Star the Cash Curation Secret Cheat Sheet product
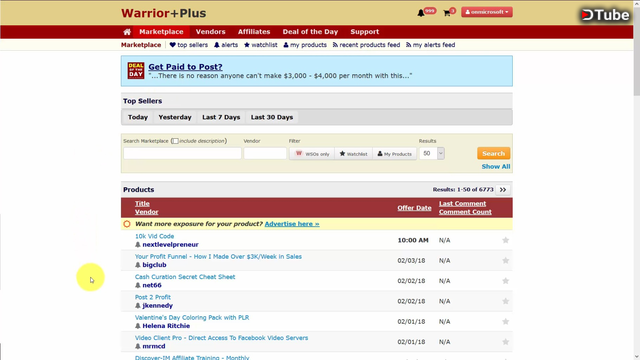The image size is (640, 360). pos(505,281)
